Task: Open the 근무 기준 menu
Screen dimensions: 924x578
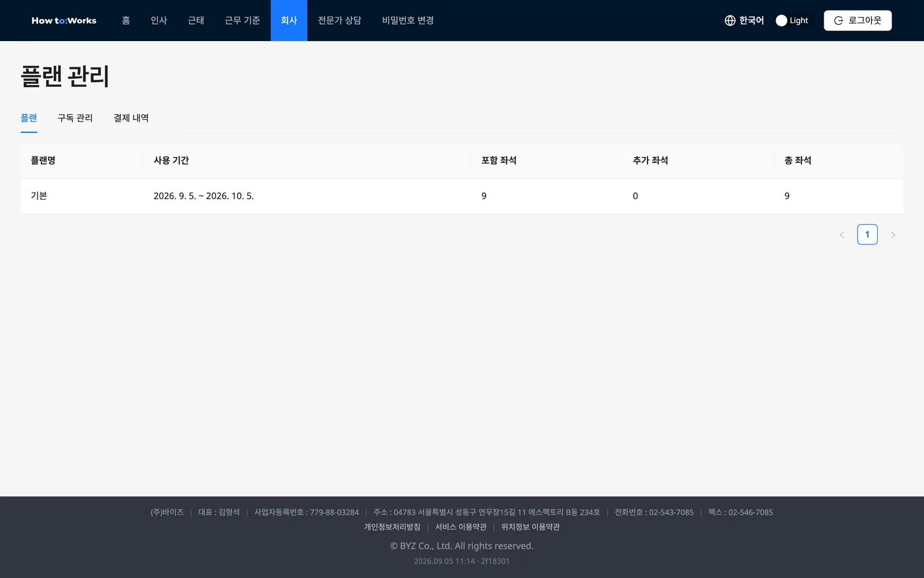Action: click(x=243, y=20)
